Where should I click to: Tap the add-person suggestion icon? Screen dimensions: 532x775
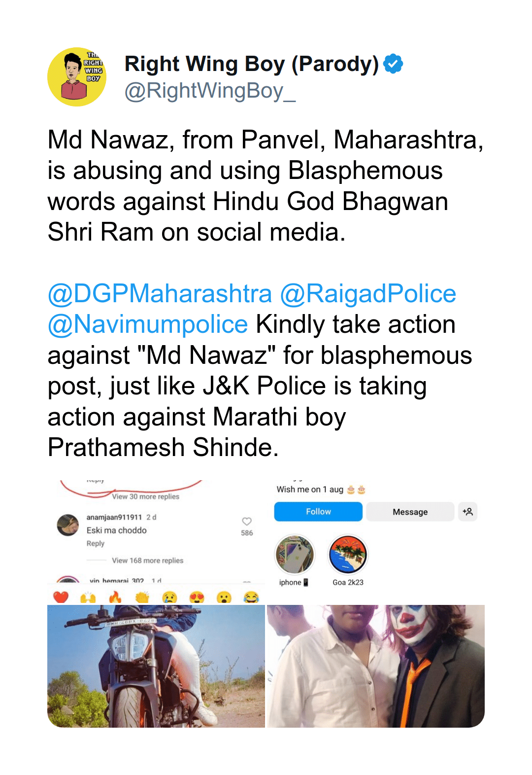467,512
